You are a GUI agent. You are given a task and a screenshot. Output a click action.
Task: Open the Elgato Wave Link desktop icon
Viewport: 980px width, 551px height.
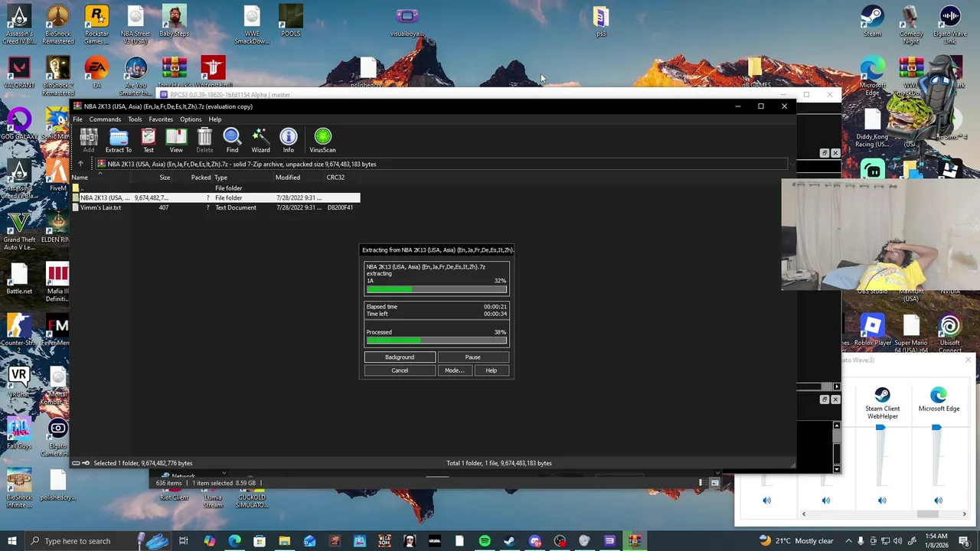[x=950, y=25]
